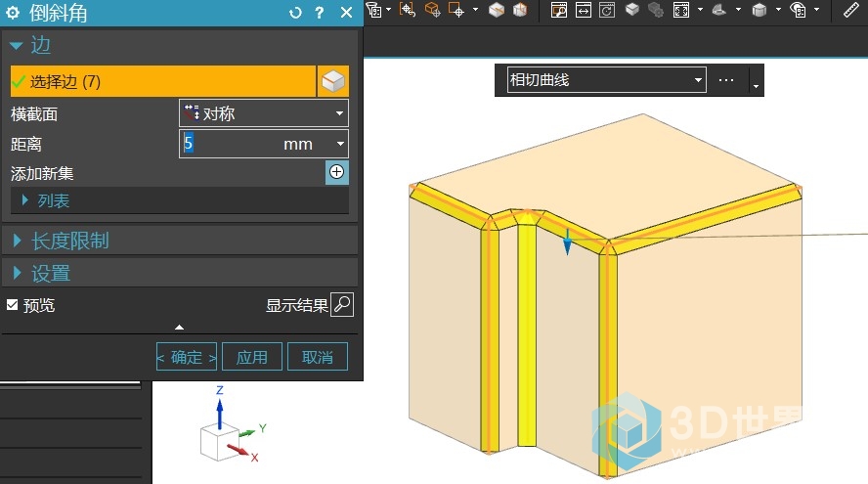This screenshot has width=868, height=484.
Task: Open the rendering style dropdown arrow
Action: point(778,10)
